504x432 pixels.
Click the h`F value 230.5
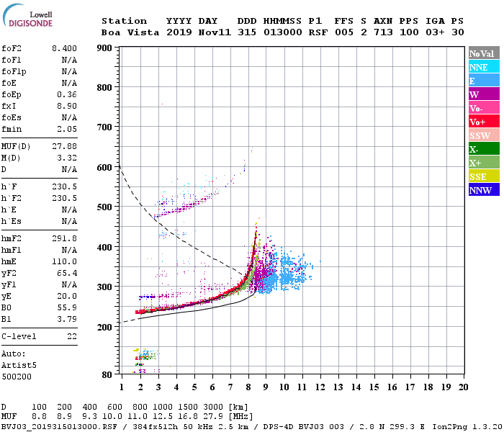[64, 186]
